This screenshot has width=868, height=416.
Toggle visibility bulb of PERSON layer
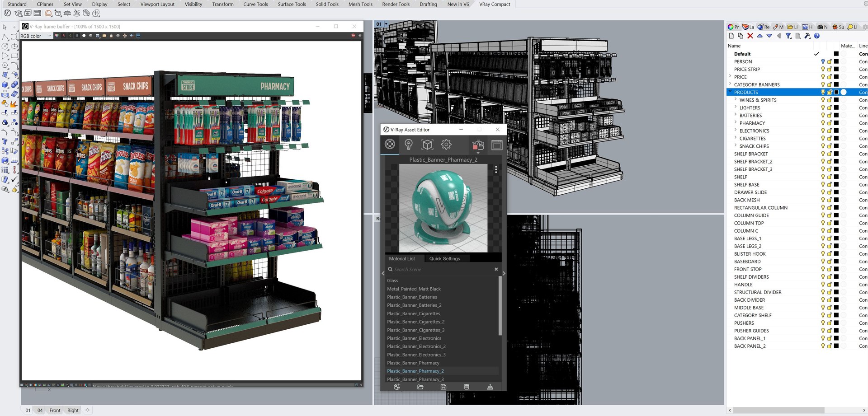pos(823,61)
